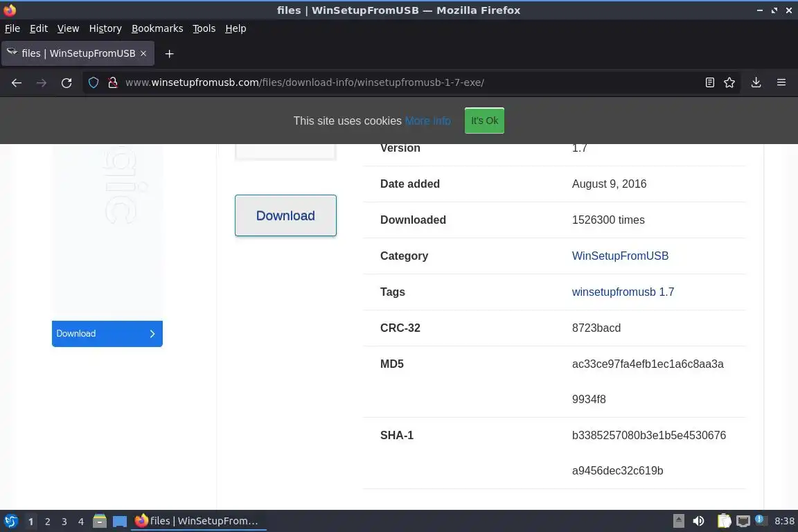Open the volume speaker tray icon
The image size is (798, 532).
tap(699, 522)
